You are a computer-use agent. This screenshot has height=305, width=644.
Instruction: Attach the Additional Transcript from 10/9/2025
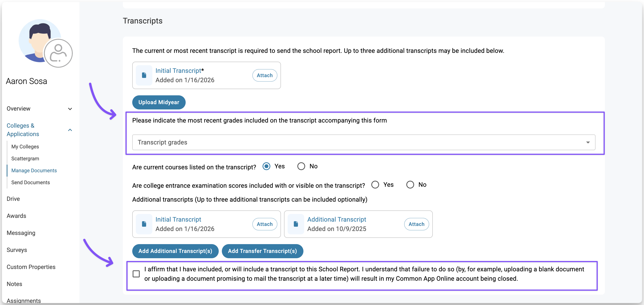[x=416, y=224]
